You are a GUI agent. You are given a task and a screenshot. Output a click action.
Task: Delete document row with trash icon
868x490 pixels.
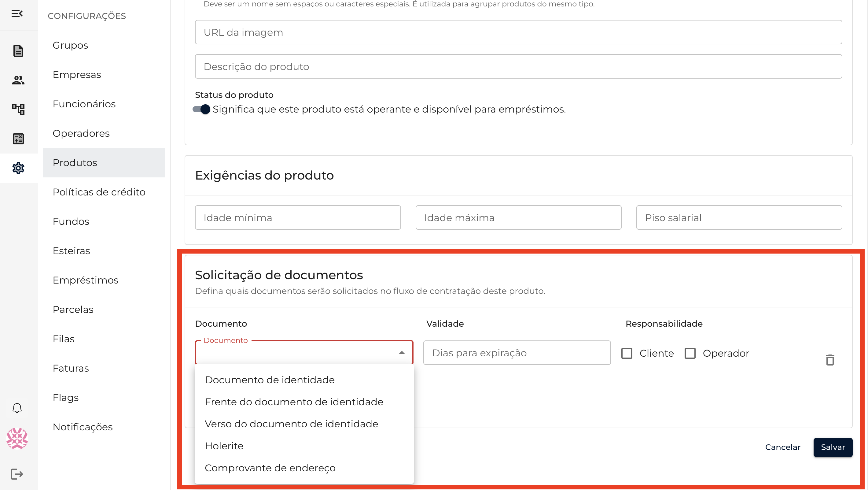pyautogui.click(x=829, y=360)
